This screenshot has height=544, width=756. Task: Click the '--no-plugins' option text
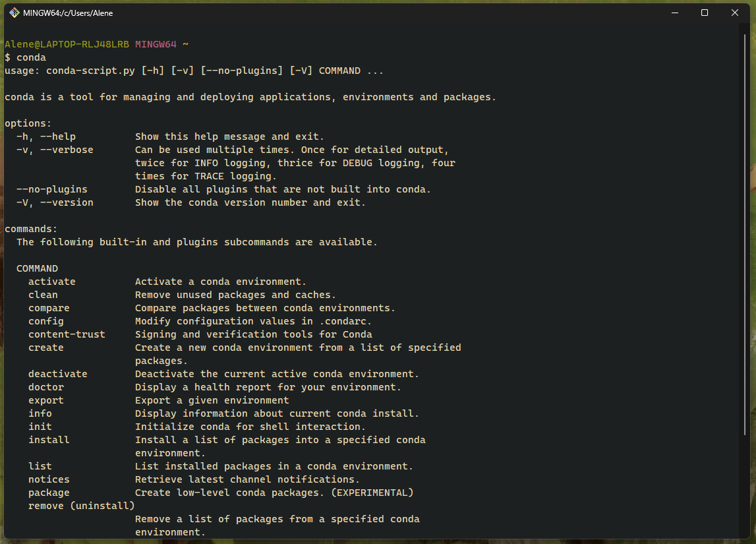(x=51, y=189)
